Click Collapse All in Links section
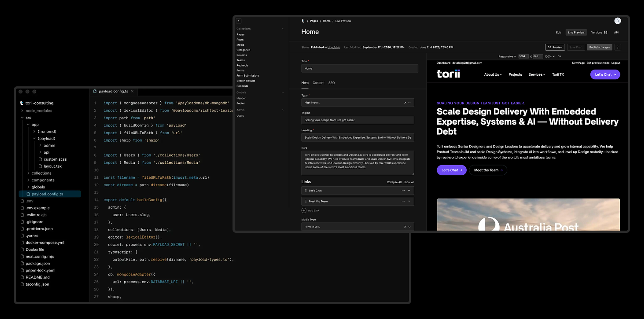The height and width of the screenshot is (319, 644). tap(394, 182)
